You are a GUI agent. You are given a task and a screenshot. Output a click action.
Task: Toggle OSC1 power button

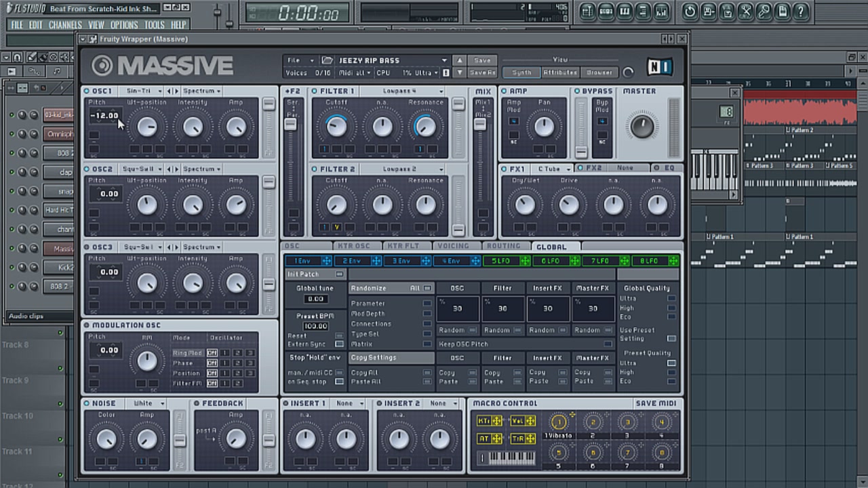coord(87,91)
